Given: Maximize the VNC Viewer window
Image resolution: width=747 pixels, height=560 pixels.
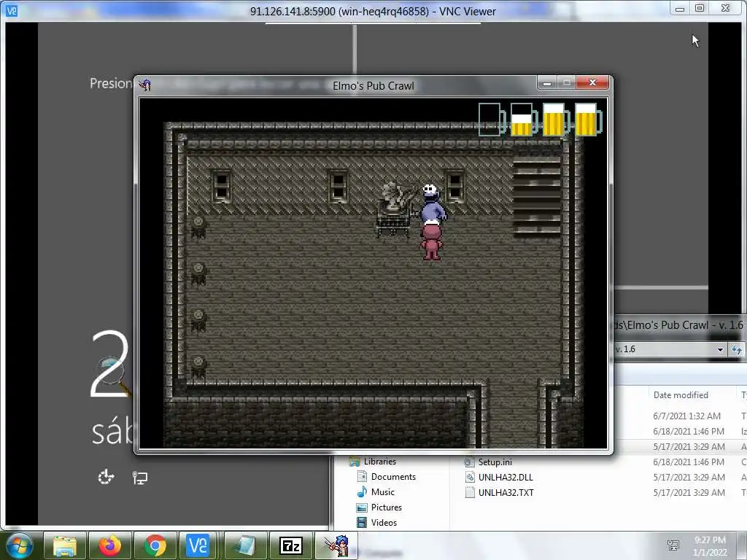Looking at the screenshot, I should [x=700, y=8].
